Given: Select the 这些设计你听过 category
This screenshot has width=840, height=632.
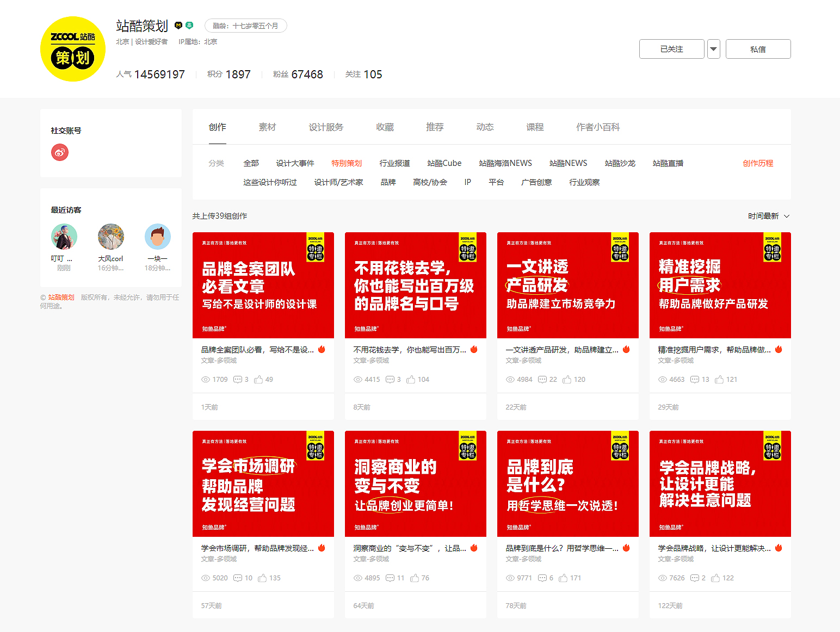Looking at the screenshot, I should click(270, 182).
